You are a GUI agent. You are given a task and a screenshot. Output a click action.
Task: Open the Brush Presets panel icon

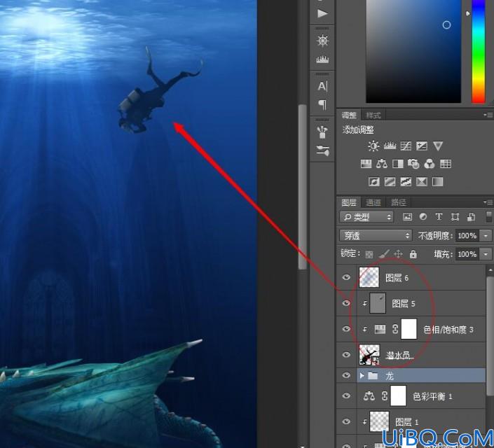pyautogui.click(x=322, y=132)
